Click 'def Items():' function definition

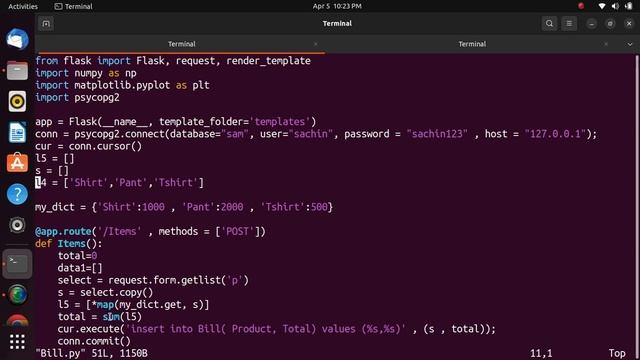69,244
